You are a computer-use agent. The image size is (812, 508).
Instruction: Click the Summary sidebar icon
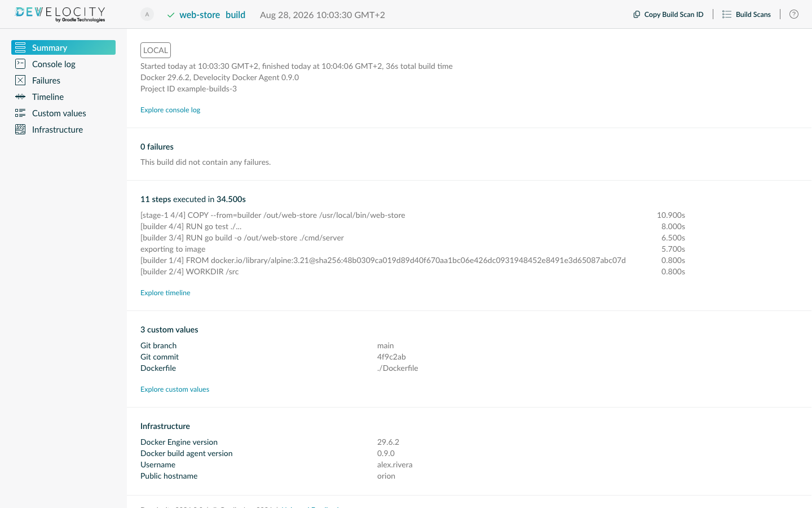pyautogui.click(x=20, y=47)
